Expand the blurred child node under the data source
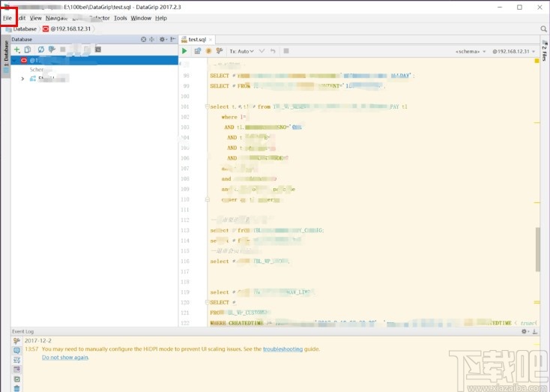Viewport: 550px width, 392px height. [x=22, y=79]
